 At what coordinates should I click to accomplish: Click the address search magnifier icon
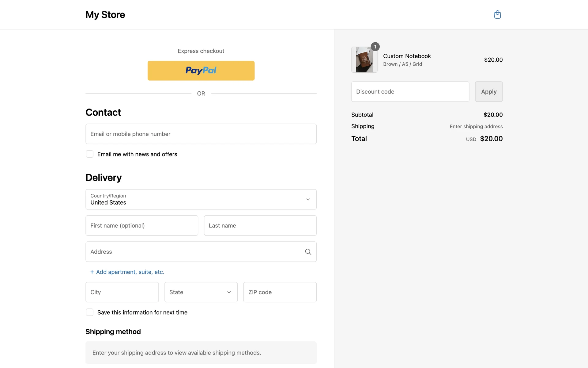click(x=308, y=252)
